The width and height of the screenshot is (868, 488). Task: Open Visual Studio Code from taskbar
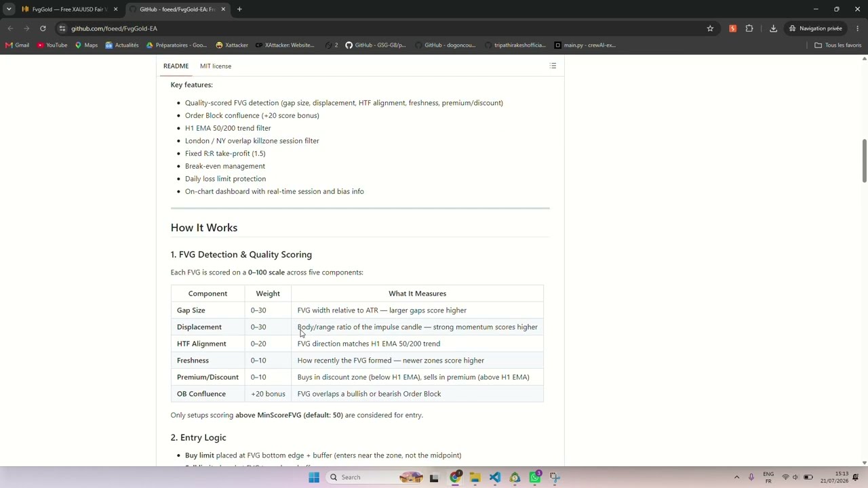495,477
